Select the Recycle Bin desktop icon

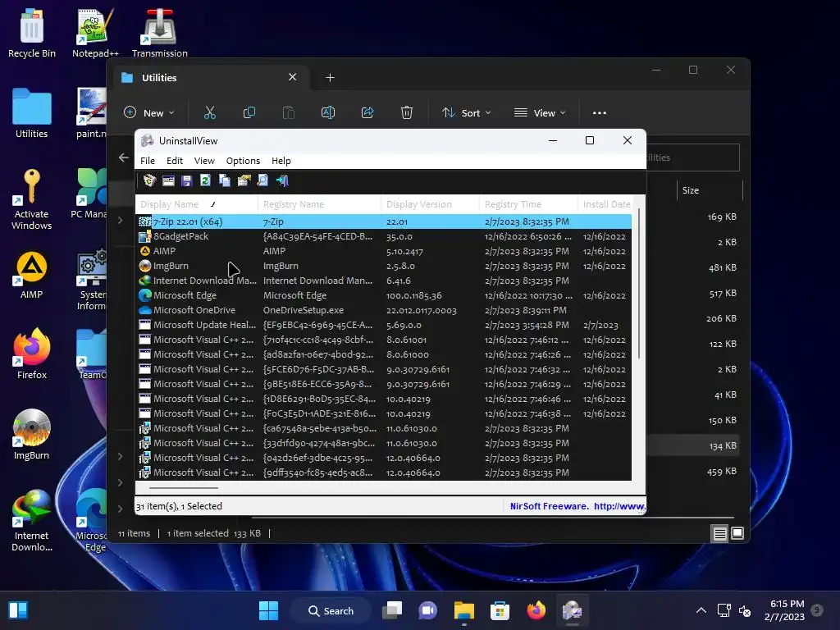pos(32,33)
